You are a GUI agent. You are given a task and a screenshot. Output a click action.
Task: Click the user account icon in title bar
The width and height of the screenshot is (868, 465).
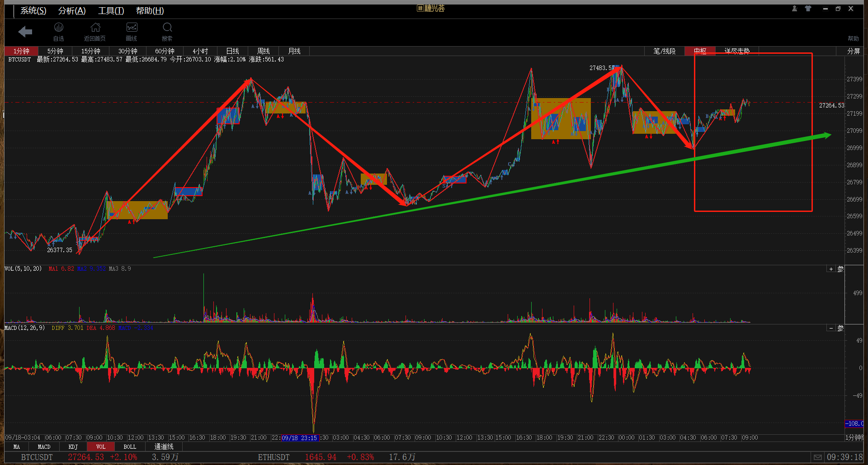point(794,9)
